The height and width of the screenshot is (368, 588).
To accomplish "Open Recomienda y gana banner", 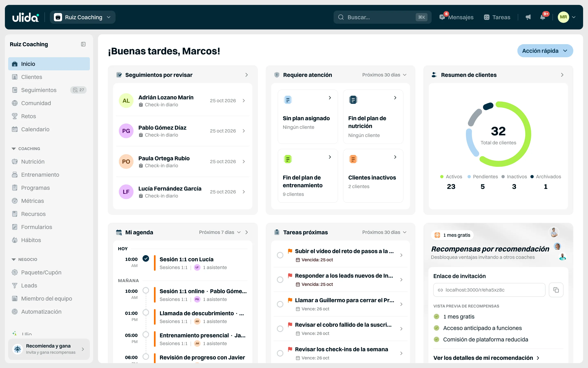I will (x=49, y=349).
